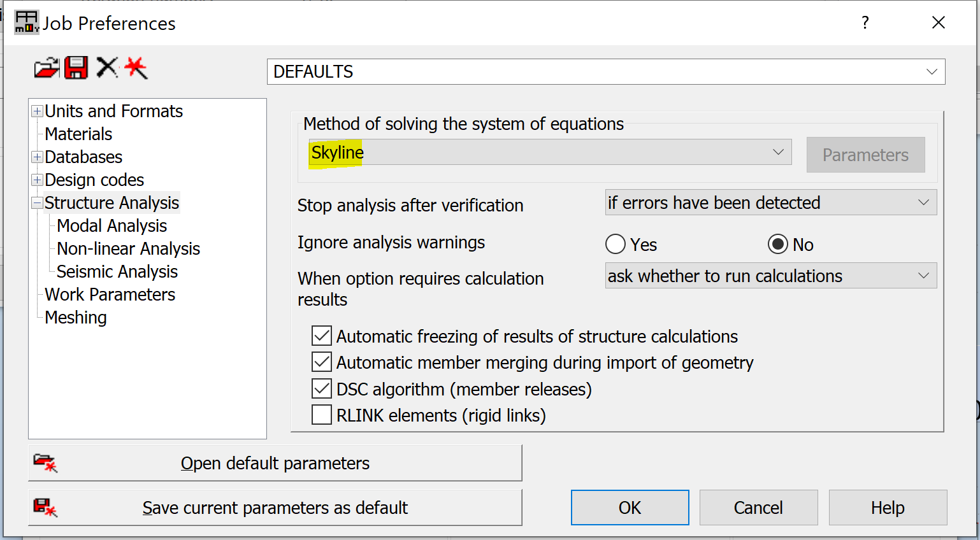Click the Job Preferences title bar icon
Image resolution: width=980 pixels, height=540 pixels.
(x=25, y=22)
